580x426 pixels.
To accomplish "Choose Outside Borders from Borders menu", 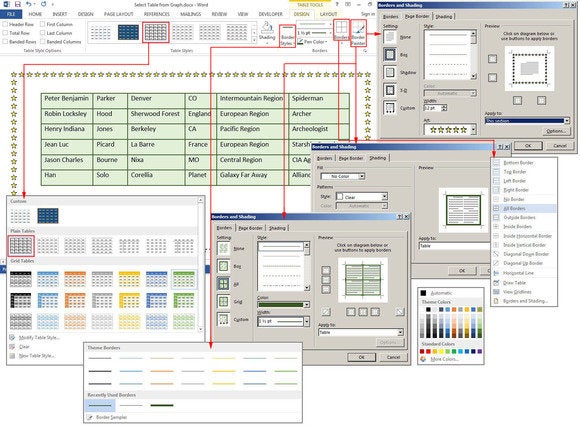I will coord(524,217).
